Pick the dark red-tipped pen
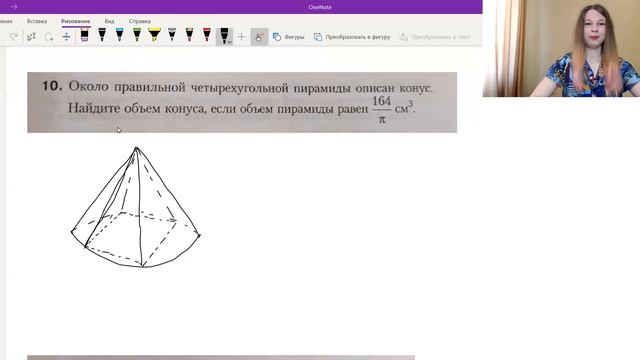Screen dimensions: 640x360 (189, 35)
